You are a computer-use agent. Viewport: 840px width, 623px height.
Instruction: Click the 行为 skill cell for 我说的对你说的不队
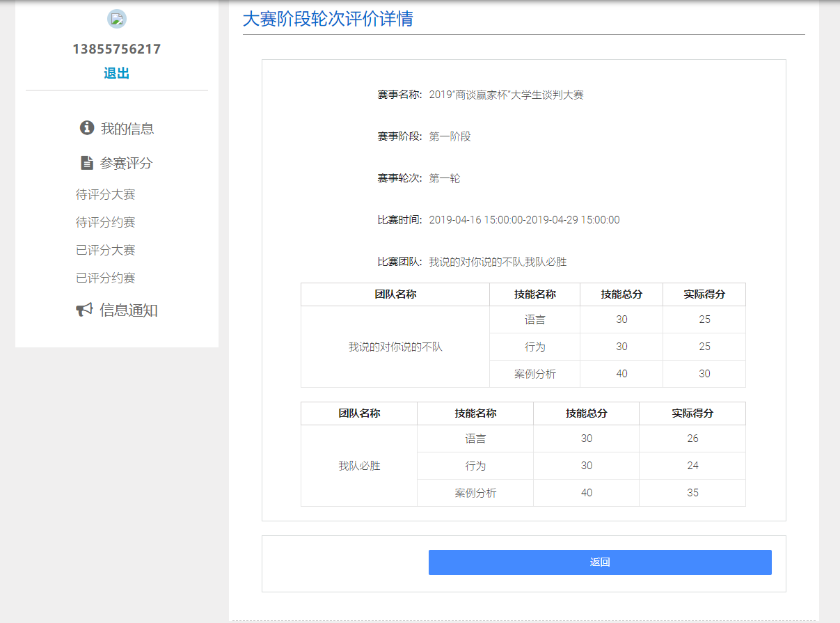tap(535, 347)
